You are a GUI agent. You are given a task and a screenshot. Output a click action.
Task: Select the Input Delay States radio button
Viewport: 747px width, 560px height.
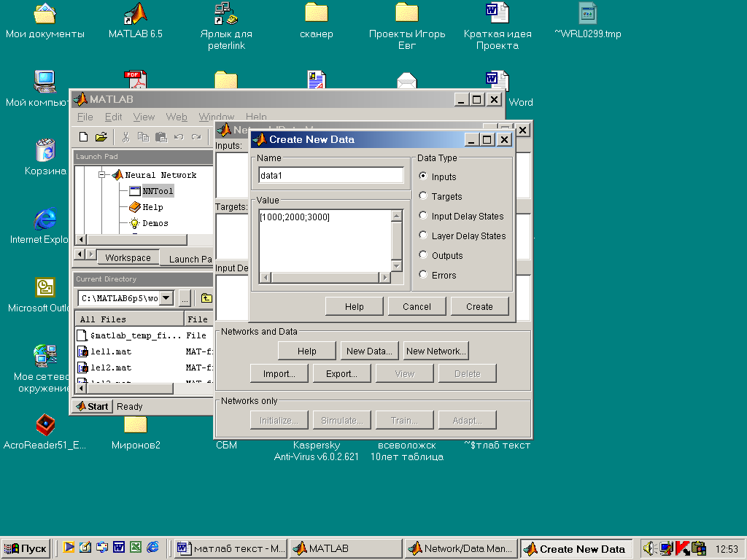422,215
